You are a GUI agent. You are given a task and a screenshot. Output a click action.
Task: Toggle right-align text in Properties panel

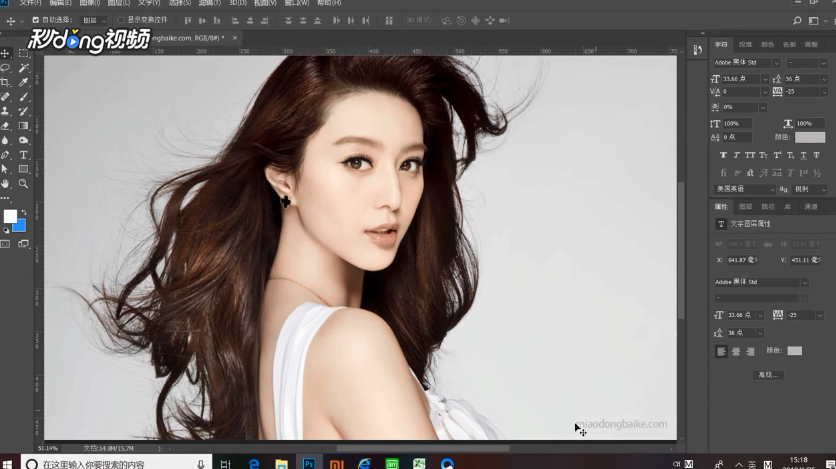click(x=750, y=351)
